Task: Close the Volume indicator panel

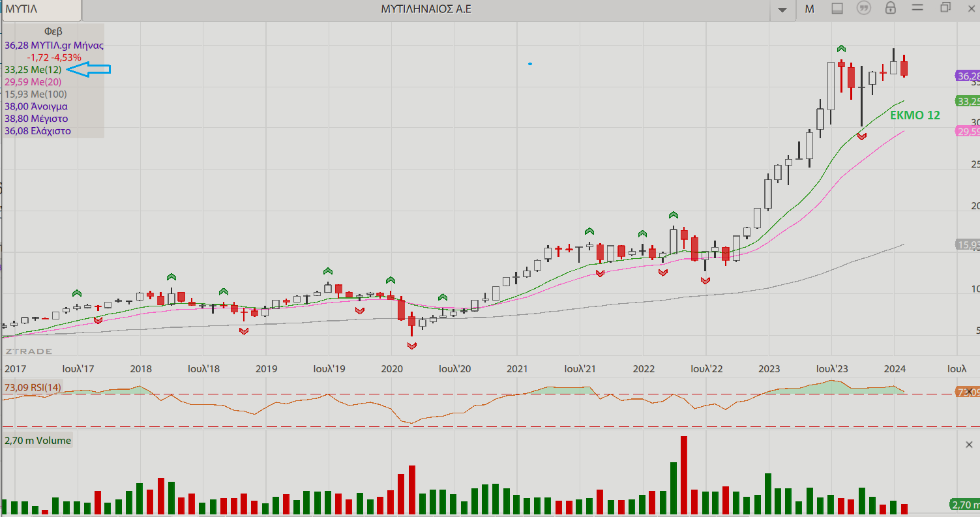Action: 969,445
